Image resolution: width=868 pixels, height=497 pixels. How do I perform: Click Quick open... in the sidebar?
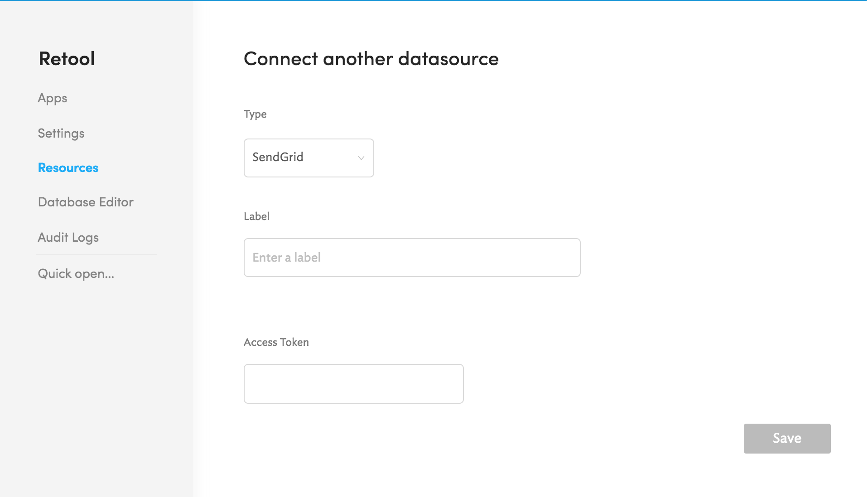pos(76,274)
